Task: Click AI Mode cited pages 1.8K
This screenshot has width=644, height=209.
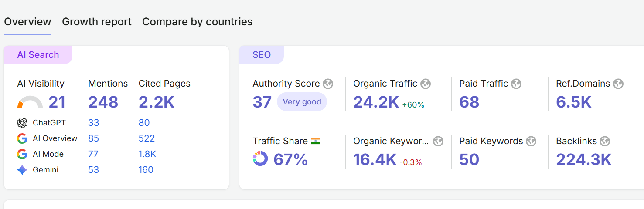Action: (x=147, y=154)
